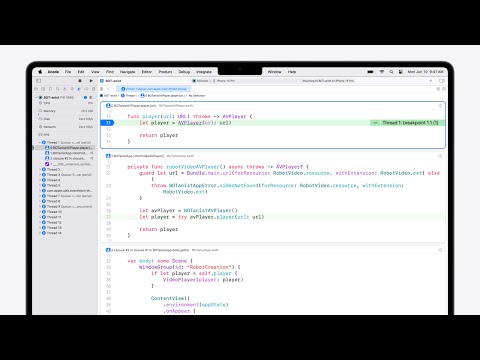
Task: Go back in editor history
Action: pos(108,89)
